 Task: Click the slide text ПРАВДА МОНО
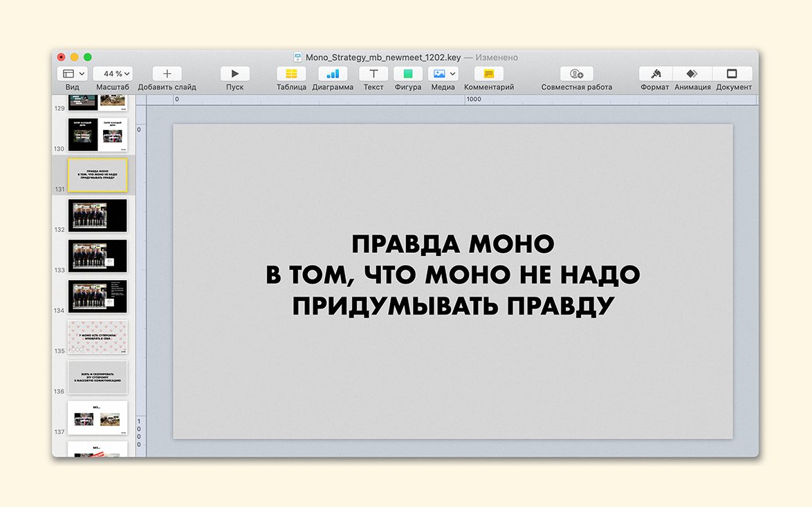(x=453, y=244)
